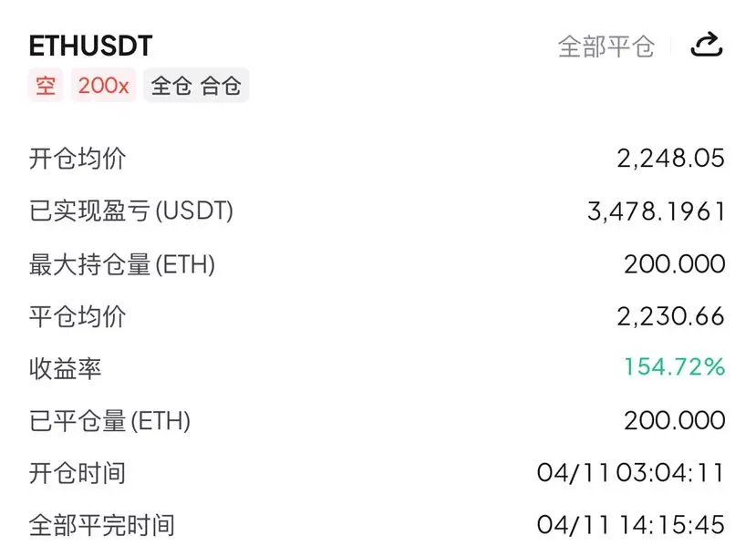Select the 已平仓量 (ETH) label

tap(110, 421)
